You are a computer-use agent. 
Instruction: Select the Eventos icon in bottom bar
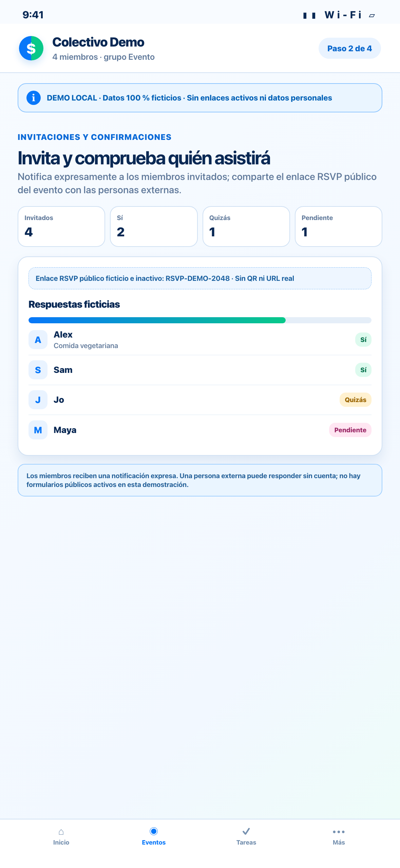click(154, 831)
